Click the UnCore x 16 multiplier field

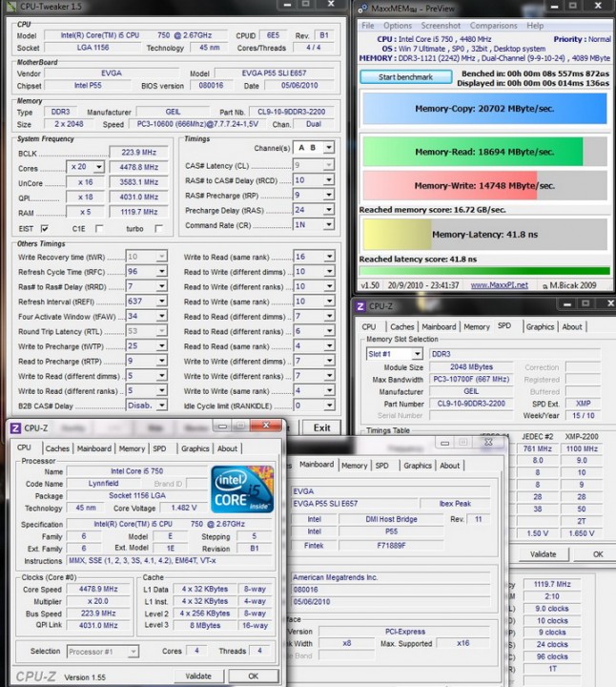[86, 182]
